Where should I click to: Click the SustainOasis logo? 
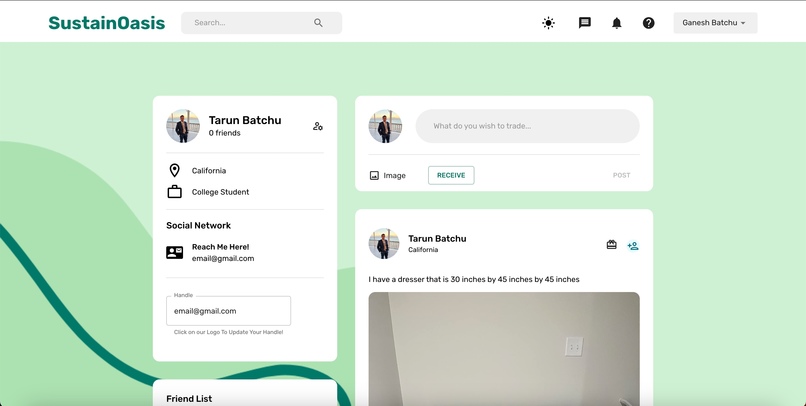coord(107,23)
